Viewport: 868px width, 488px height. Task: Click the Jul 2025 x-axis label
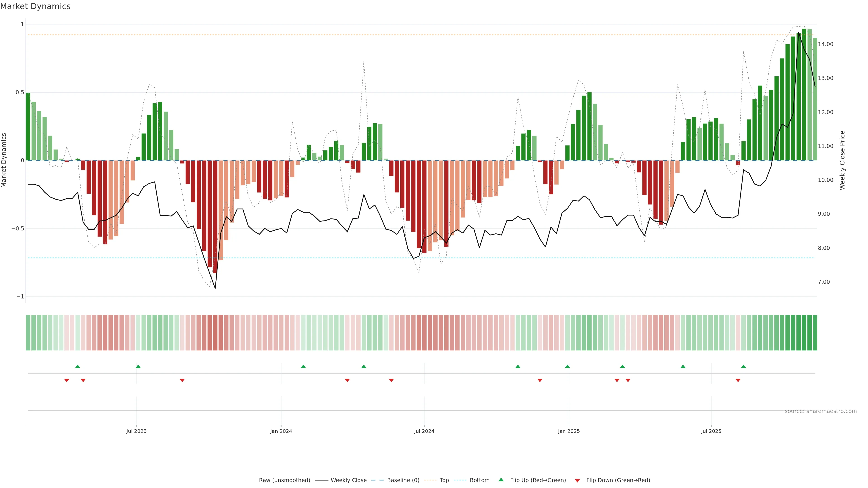tap(711, 431)
